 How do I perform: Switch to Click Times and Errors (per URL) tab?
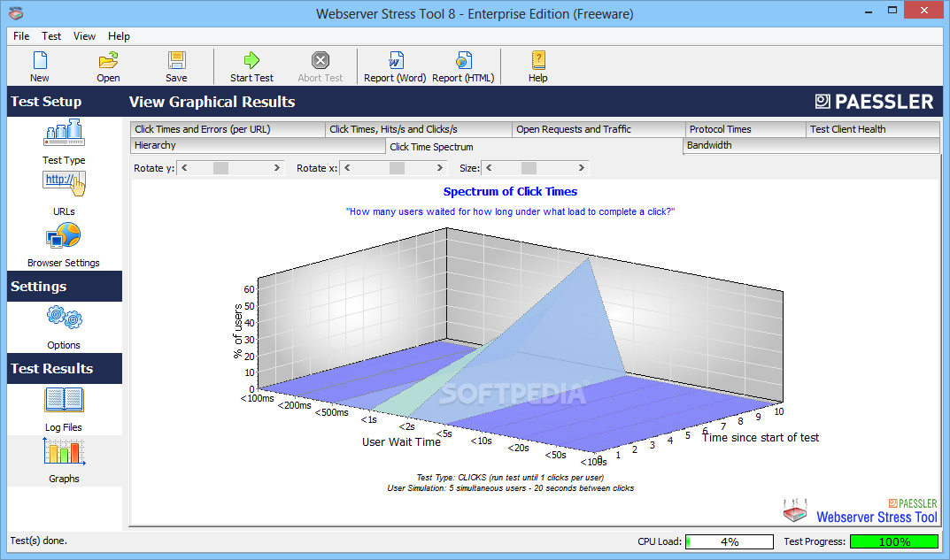228,129
